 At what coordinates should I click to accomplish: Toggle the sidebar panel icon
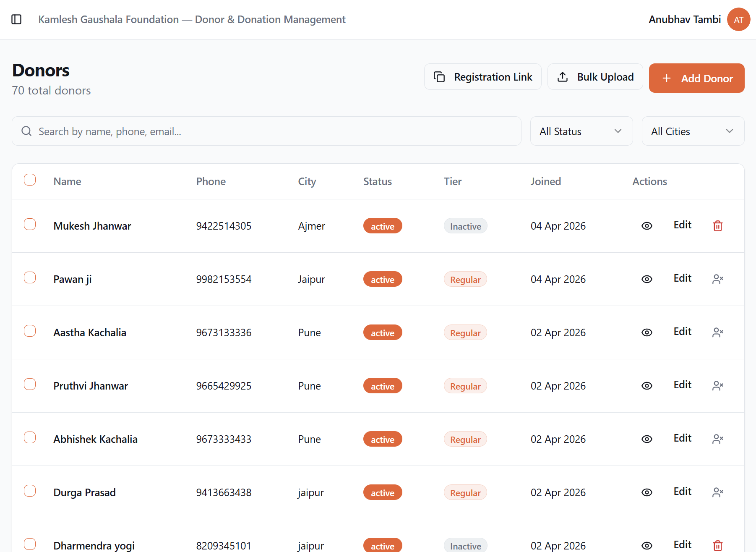pos(17,19)
